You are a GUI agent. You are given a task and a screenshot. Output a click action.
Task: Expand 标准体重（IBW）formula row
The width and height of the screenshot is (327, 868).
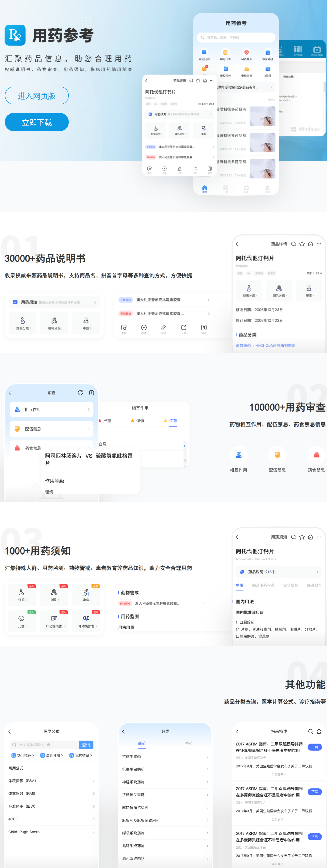point(52,806)
